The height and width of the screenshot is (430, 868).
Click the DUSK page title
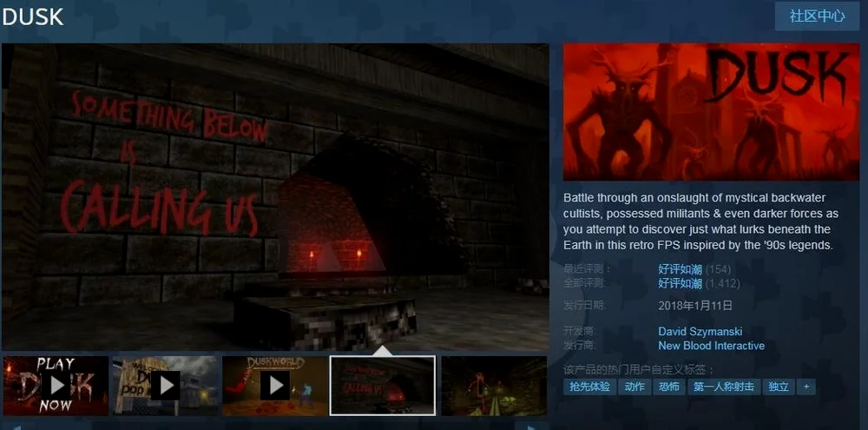click(x=33, y=17)
